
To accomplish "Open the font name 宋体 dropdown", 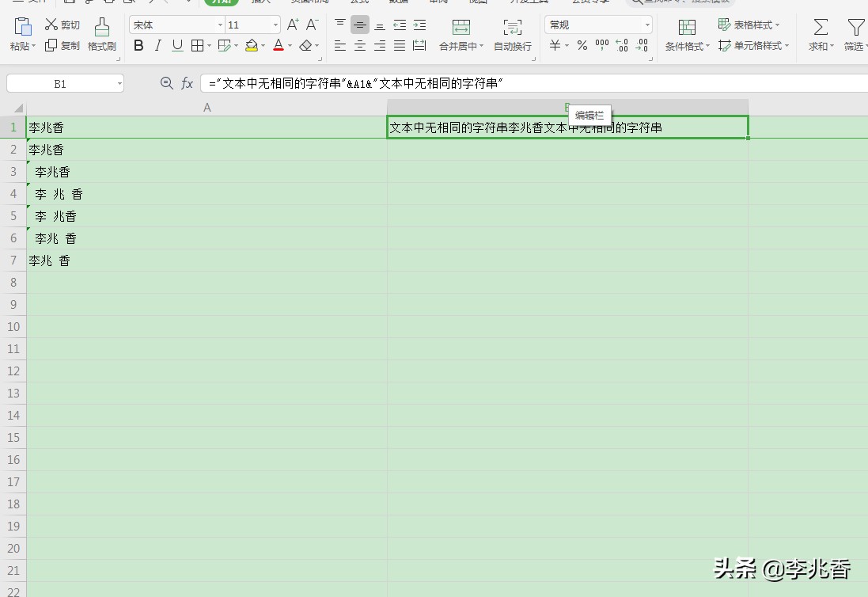I will point(220,25).
